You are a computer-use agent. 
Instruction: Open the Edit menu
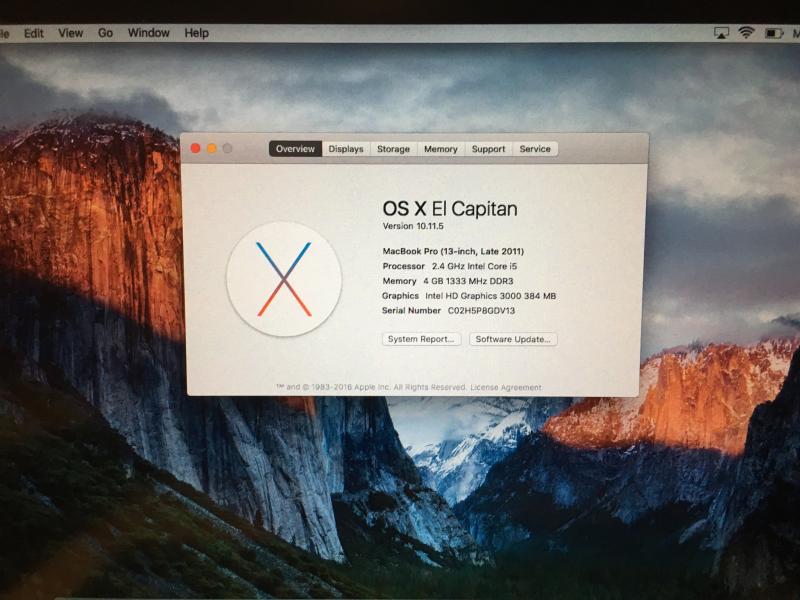click(x=34, y=33)
